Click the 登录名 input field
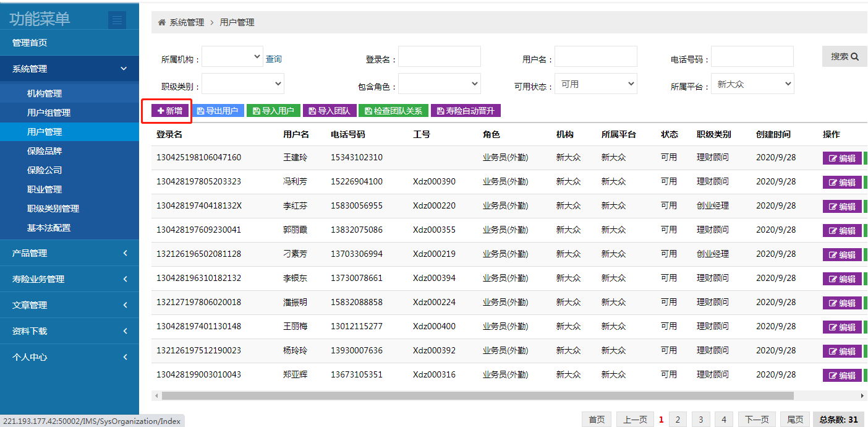The height and width of the screenshot is (427, 868). (x=440, y=57)
